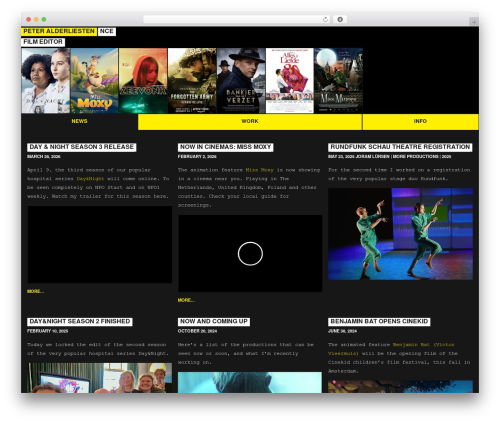The width and height of the screenshot is (500, 423).
Task: Follow the Day&Night link in article text
Action: coord(90,179)
